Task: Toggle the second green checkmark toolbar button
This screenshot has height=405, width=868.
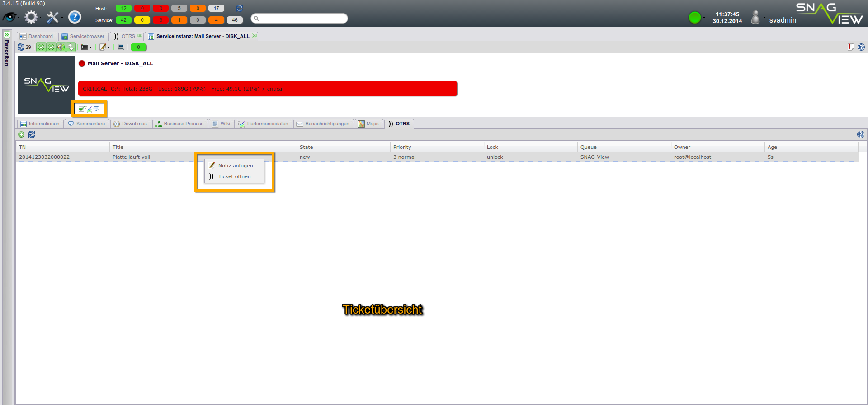Action: click(x=51, y=47)
